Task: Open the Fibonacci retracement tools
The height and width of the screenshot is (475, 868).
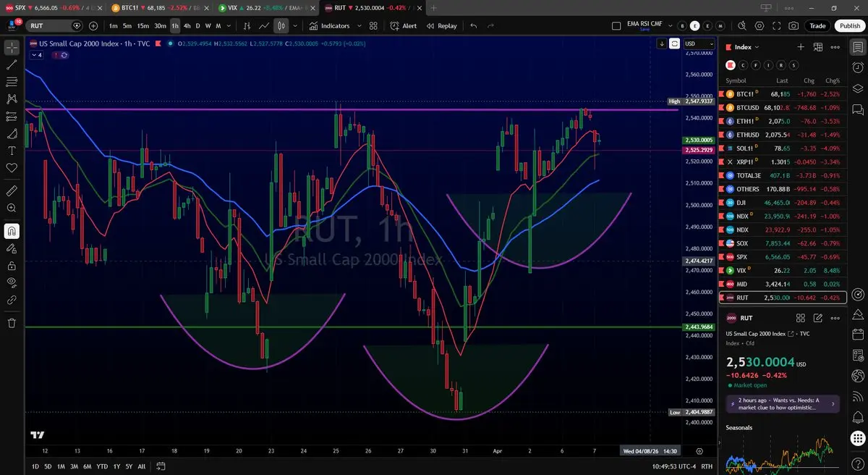Action: pos(12,82)
